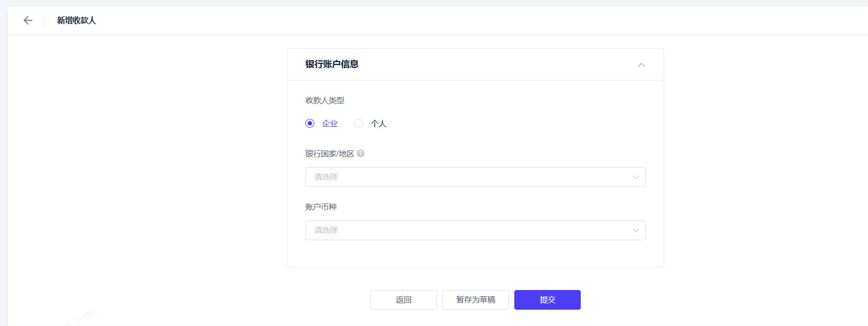Click the 收款人类型 field label
The height and width of the screenshot is (326, 868).
point(325,100)
